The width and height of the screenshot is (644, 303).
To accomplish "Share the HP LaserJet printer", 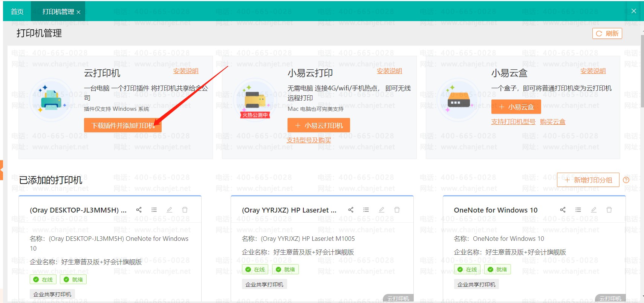I will tap(351, 210).
